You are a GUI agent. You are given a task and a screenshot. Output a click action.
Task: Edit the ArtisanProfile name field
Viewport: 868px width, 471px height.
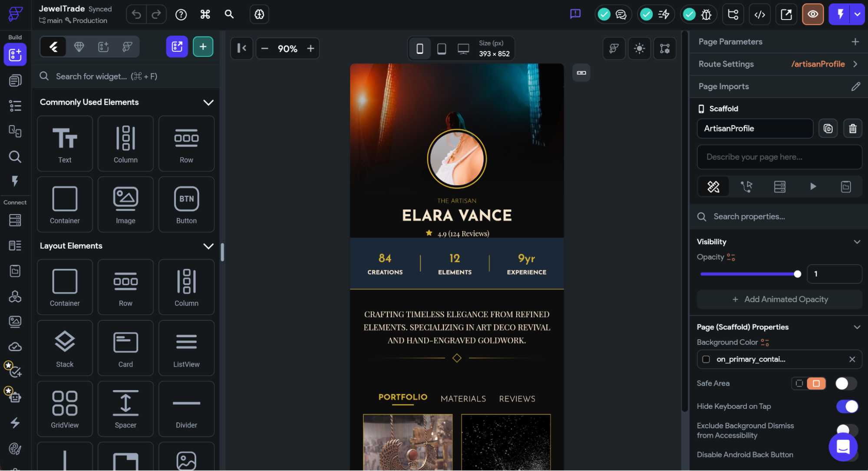755,129
